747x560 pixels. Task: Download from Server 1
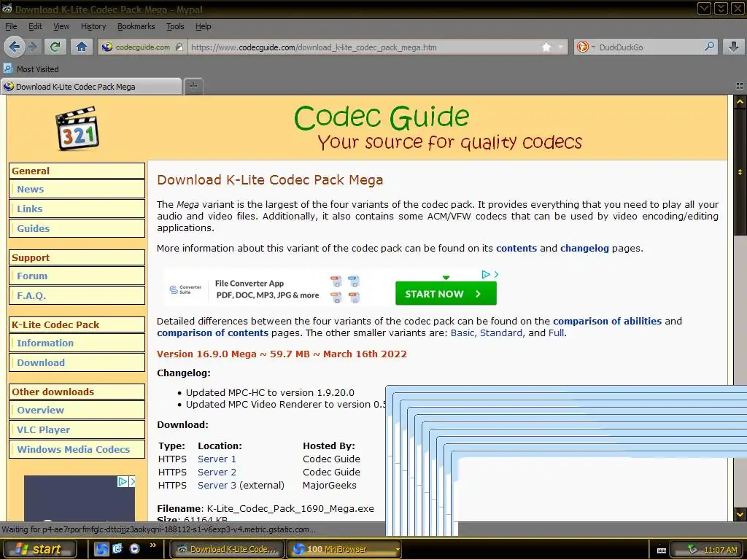pyautogui.click(x=217, y=459)
